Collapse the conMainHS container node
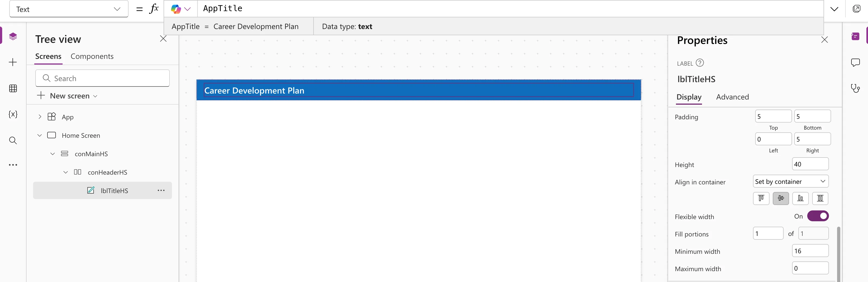This screenshot has height=282, width=868. (x=53, y=154)
